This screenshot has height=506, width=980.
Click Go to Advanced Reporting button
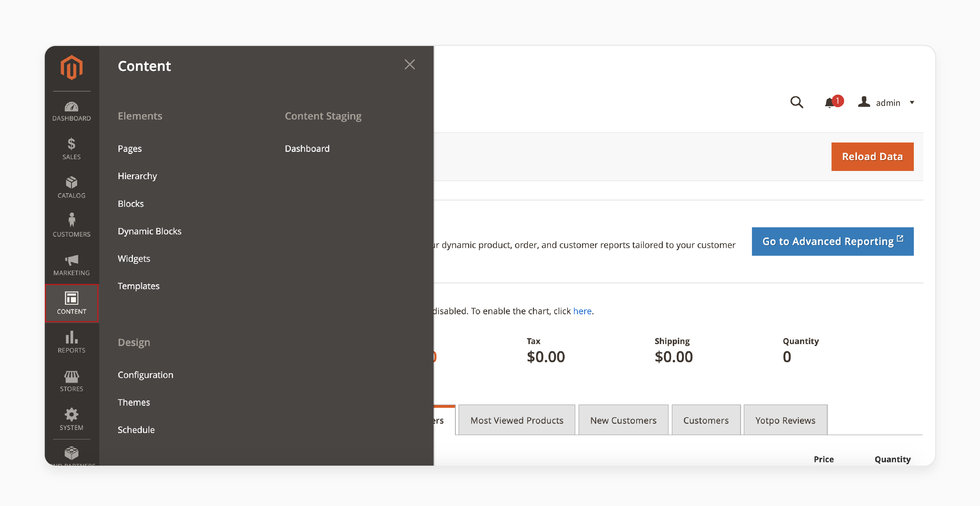(833, 242)
